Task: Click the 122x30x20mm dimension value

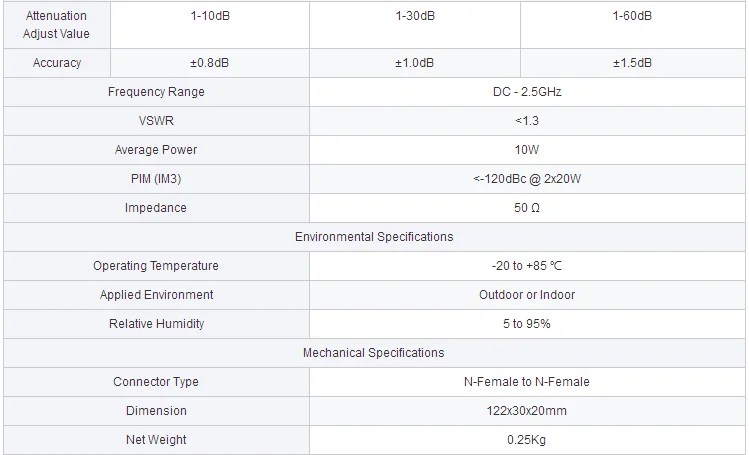Action: [528, 411]
